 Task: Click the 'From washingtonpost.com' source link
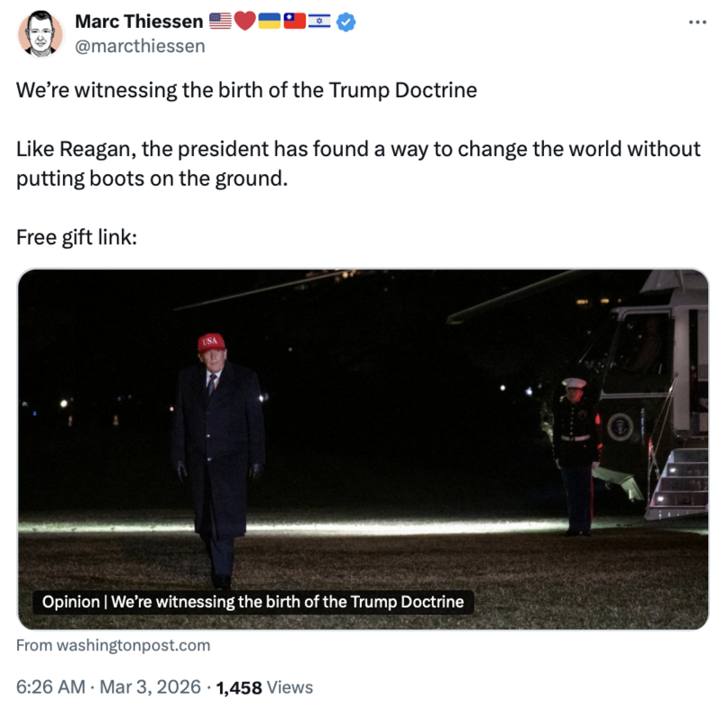tap(111, 644)
